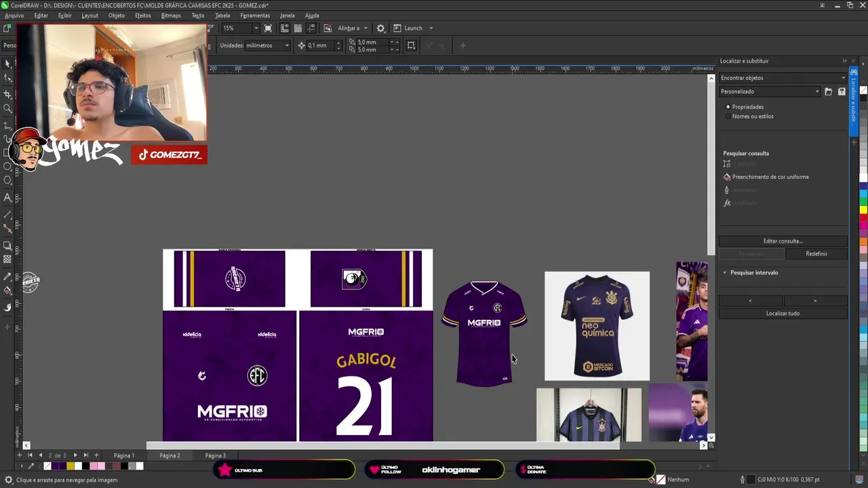The width and height of the screenshot is (868, 488).
Task: Go to previous page arrow
Action: 41,455
